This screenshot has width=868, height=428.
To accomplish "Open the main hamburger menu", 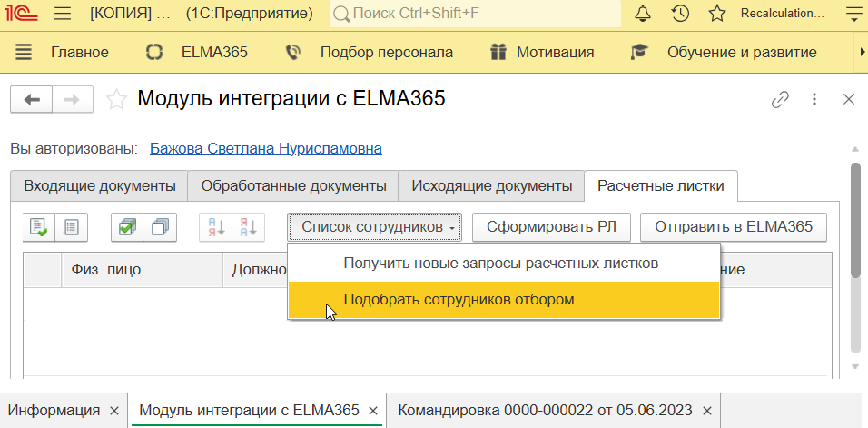I will point(64,14).
